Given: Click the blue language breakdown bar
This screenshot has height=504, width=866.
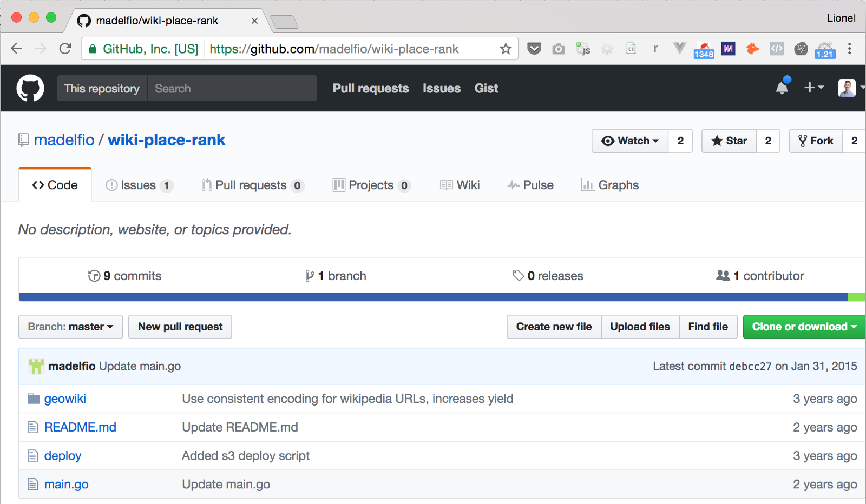Looking at the screenshot, I should pos(433,297).
